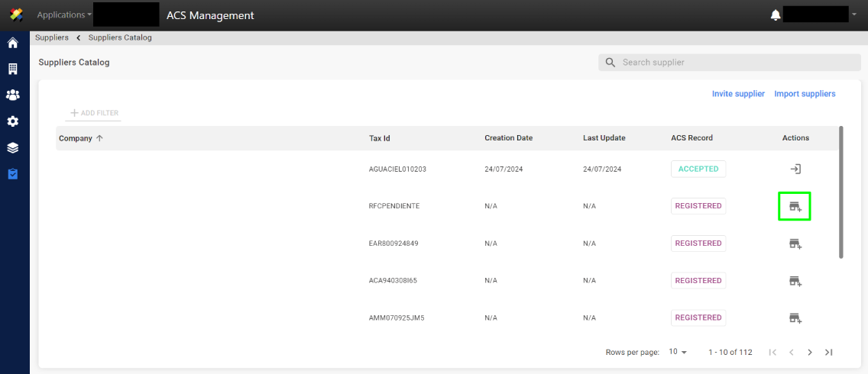868x374 pixels.
Task: Click the login arrow action for AGUACIEL010203
Action: 795,169
